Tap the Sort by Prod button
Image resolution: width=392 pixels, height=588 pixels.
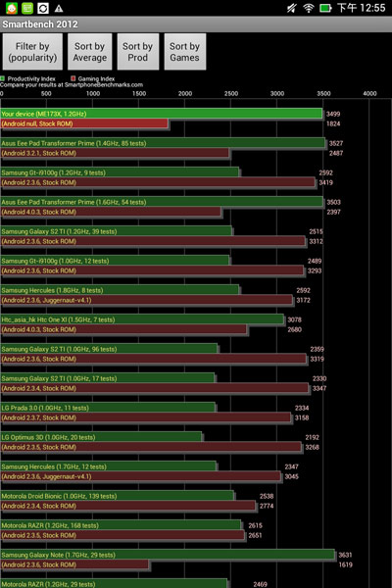click(137, 52)
